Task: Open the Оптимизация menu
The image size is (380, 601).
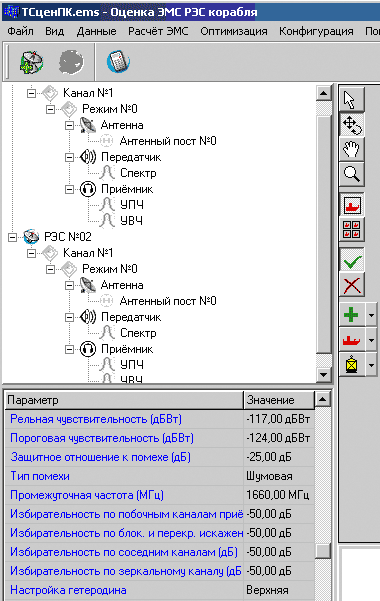Action: [x=234, y=31]
